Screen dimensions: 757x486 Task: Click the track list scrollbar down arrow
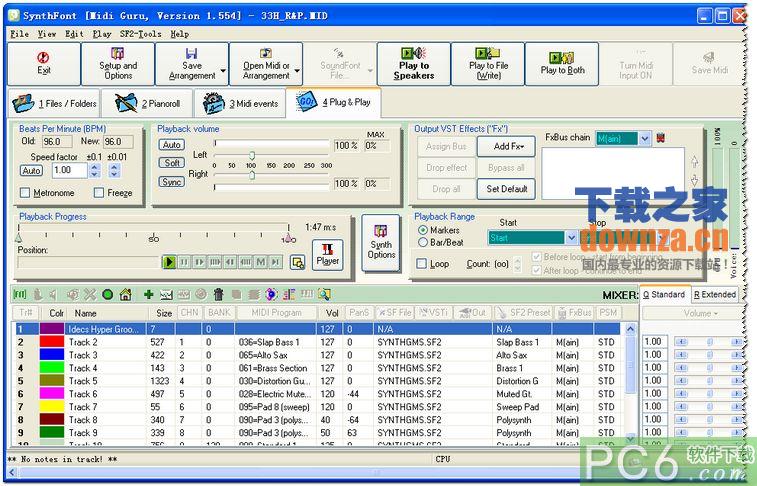coord(630,438)
